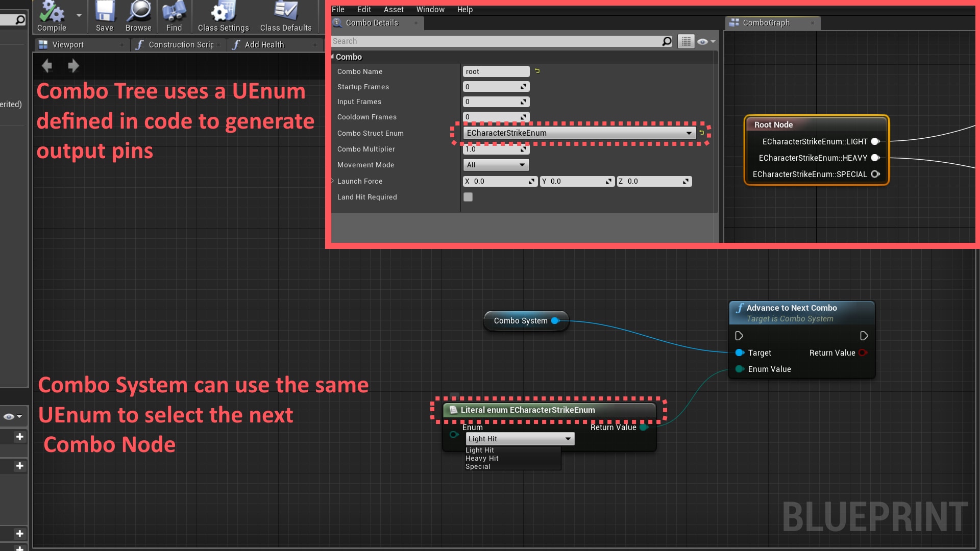Image resolution: width=980 pixels, height=551 pixels.
Task: Click the back navigation arrow
Action: 46,66
